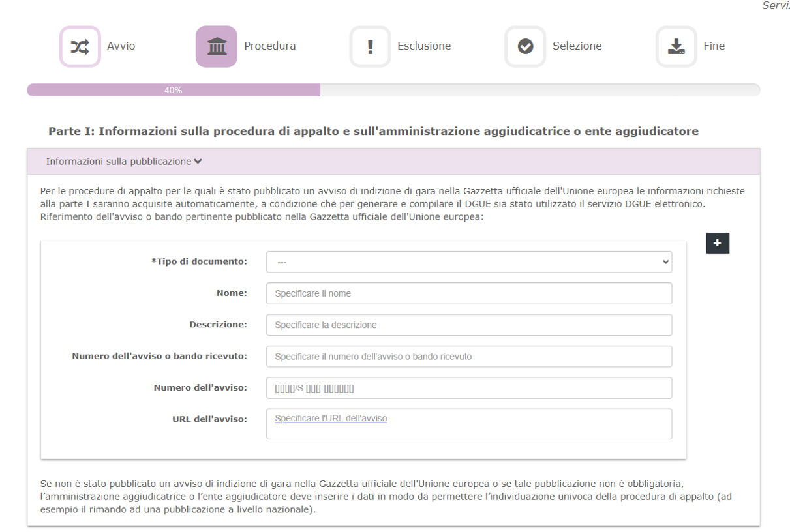Click the Procedura bank building icon

point(216,46)
